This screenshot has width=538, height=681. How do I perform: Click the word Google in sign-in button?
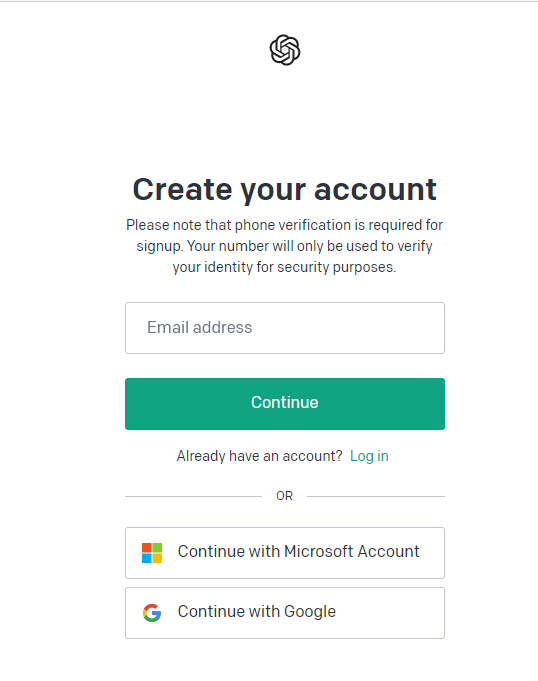[310, 612]
